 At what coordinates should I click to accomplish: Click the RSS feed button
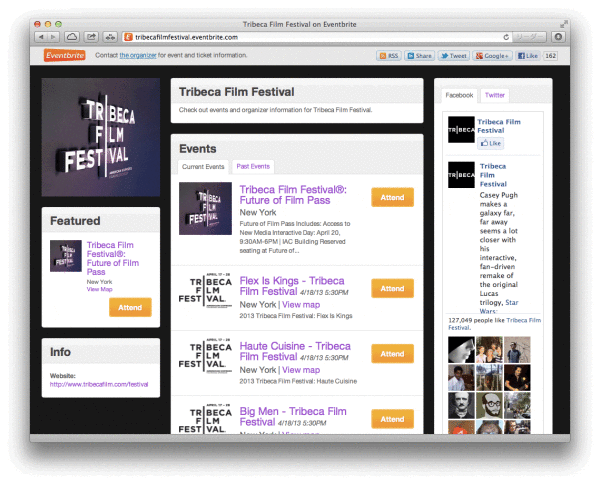(389, 56)
